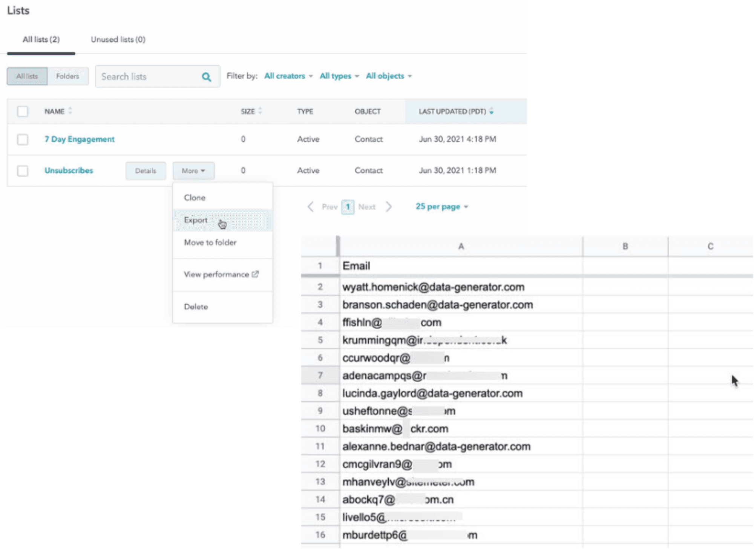
Task: Select cell lucinda.gaylord@data-generator.com
Action: (461, 393)
